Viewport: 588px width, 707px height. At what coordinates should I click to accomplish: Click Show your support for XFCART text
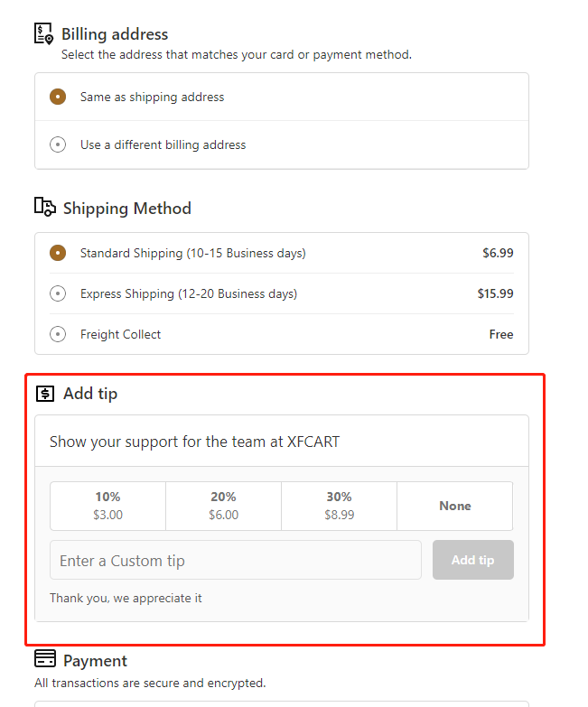click(x=194, y=442)
